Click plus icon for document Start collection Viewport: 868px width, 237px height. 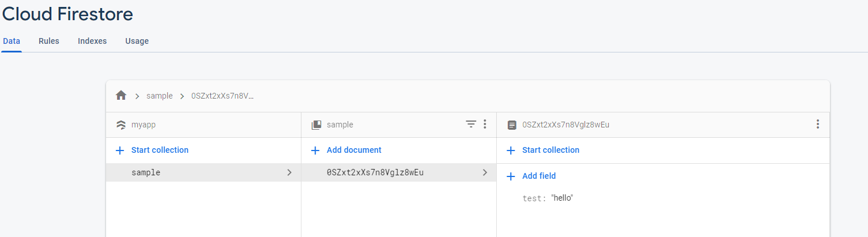pos(511,151)
